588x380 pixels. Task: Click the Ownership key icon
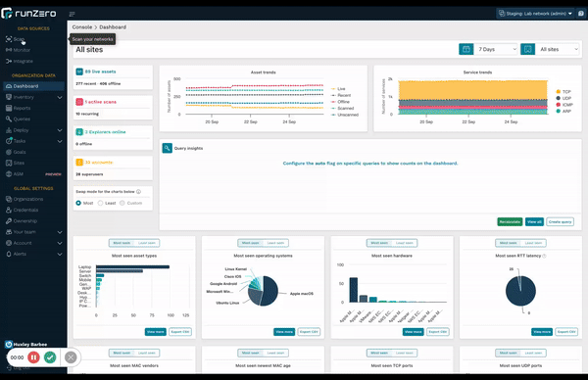[x=9, y=221]
